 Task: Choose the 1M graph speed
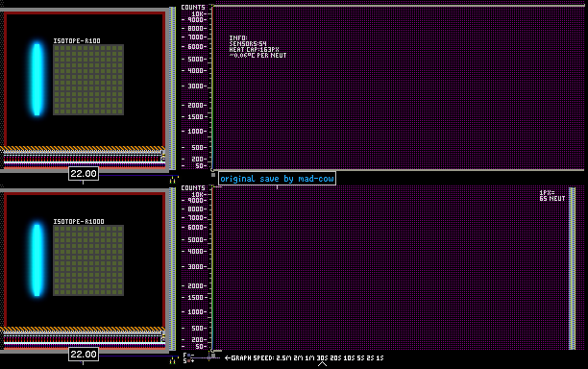pyautogui.click(x=309, y=358)
